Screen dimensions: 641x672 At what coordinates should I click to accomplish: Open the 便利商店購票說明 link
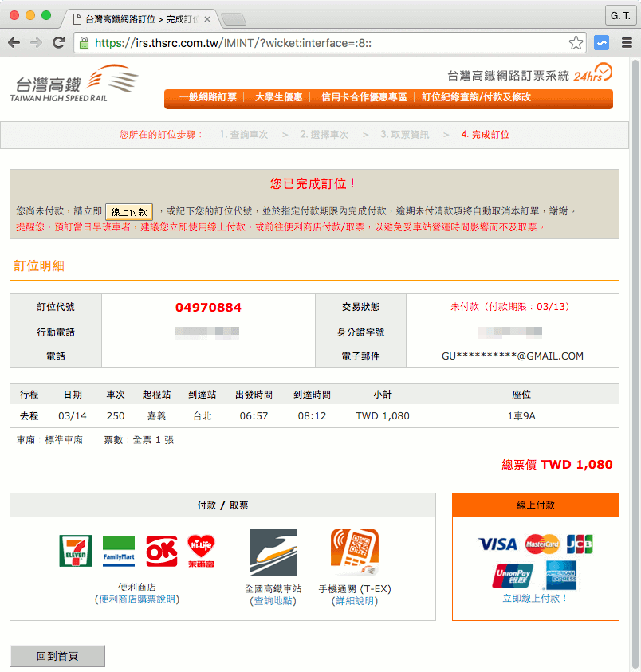[x=137, y=599]
